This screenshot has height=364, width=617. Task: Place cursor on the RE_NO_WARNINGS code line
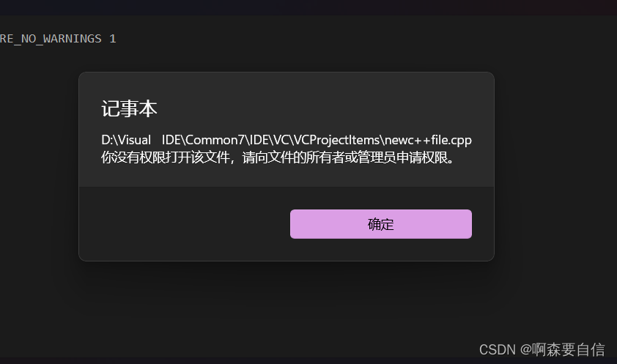click(x=58, y=39)
